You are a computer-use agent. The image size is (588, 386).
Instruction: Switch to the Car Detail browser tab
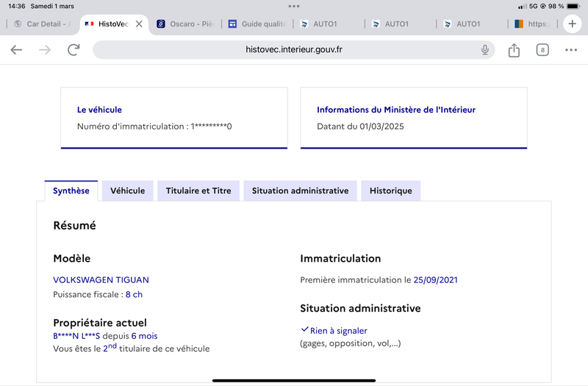point(44,24)
